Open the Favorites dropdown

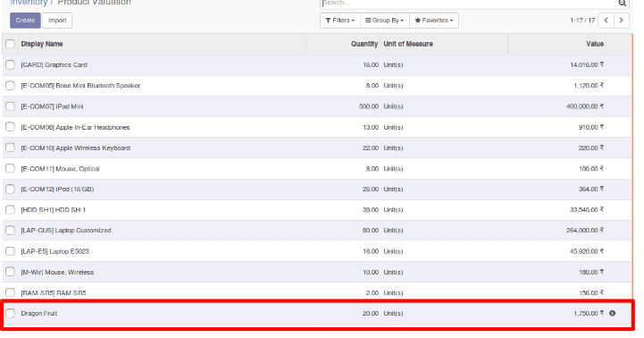point(434,21)
